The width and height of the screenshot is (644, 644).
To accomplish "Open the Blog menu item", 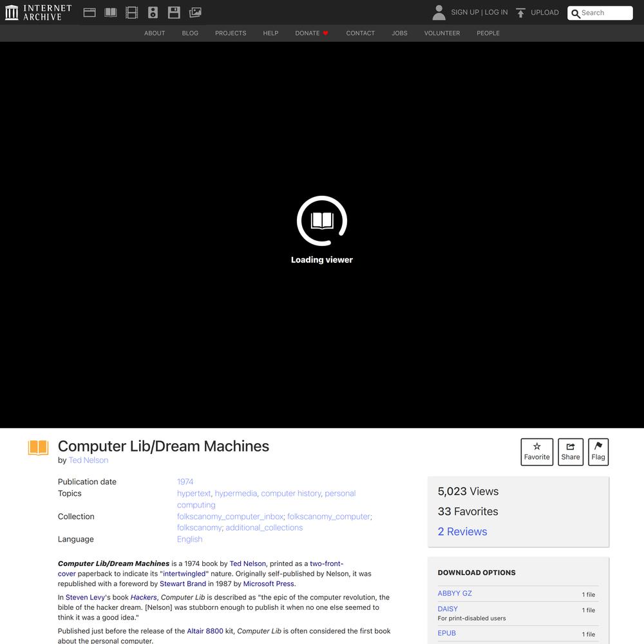I will (x=190, y=33).
